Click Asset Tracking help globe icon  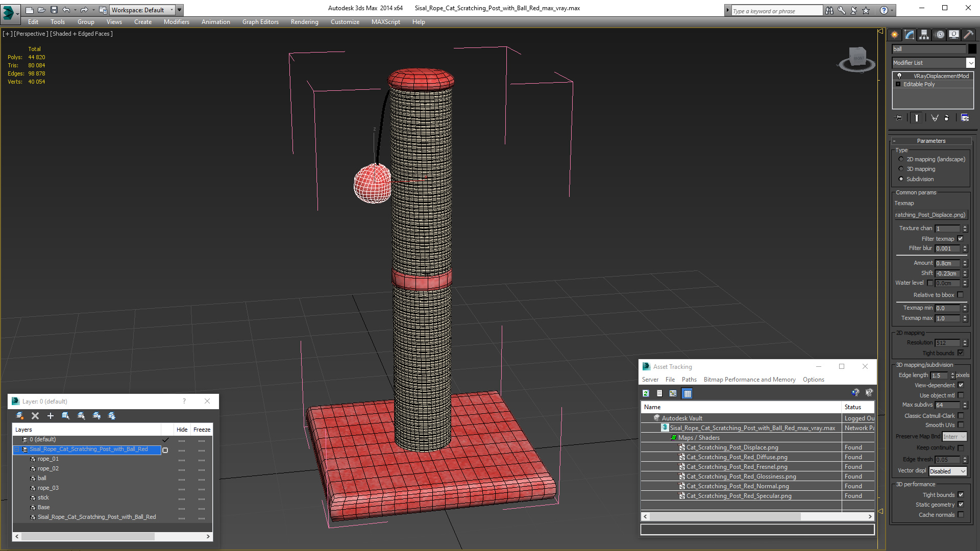855,393
